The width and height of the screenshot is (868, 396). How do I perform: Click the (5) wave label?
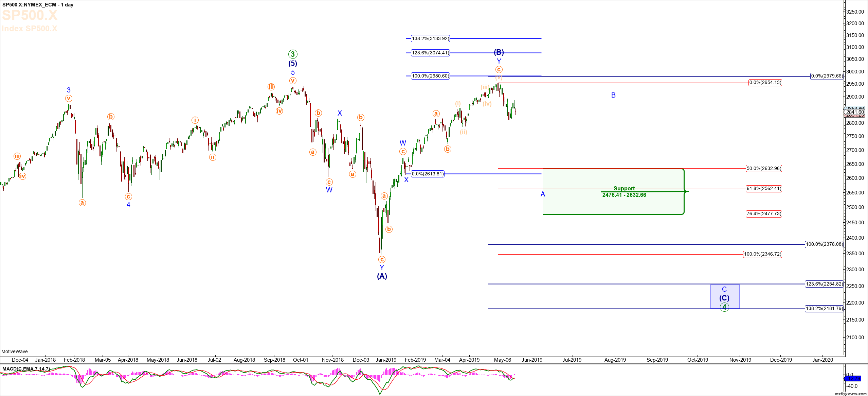[x=293, y=64]
